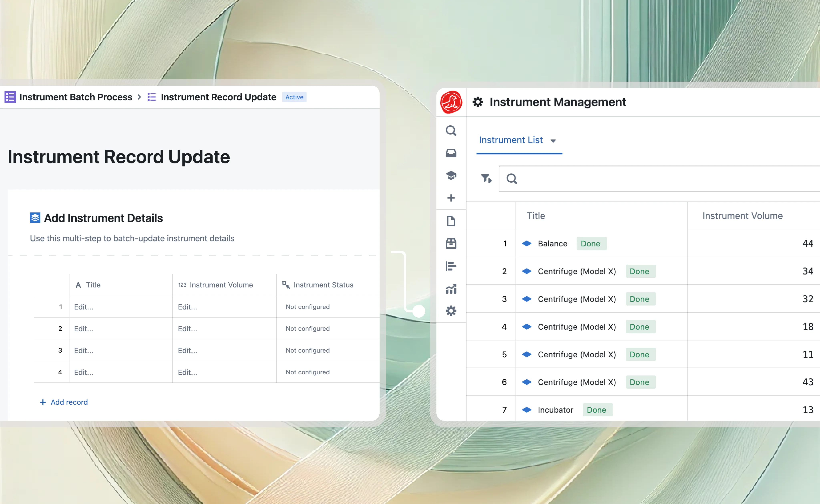Viewport: 820px width, 504px height.
Task: Click Instrument Record Update breadcrumb
Action: point(218,97)
